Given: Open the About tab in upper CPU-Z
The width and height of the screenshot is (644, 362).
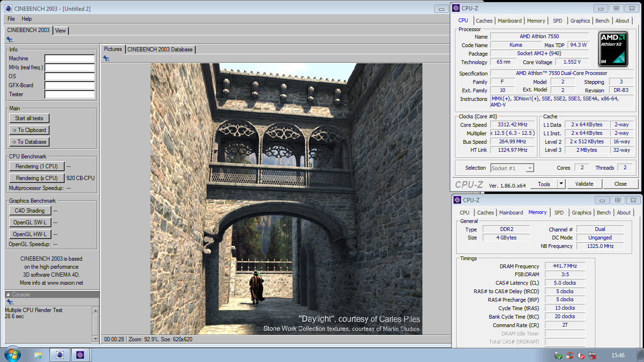Looking at the screenshot, I should point(622,21).
